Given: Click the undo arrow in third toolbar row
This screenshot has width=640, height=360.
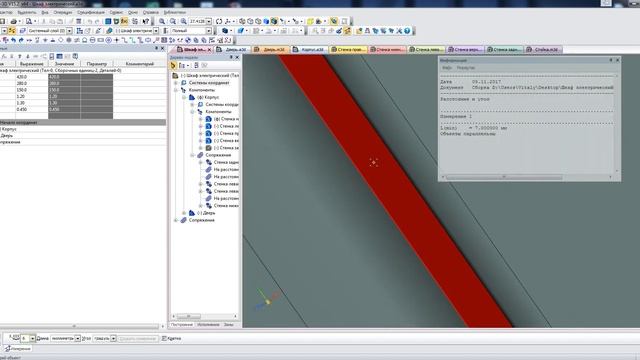Looking at the screenshot, I should [x=13, y=40].
